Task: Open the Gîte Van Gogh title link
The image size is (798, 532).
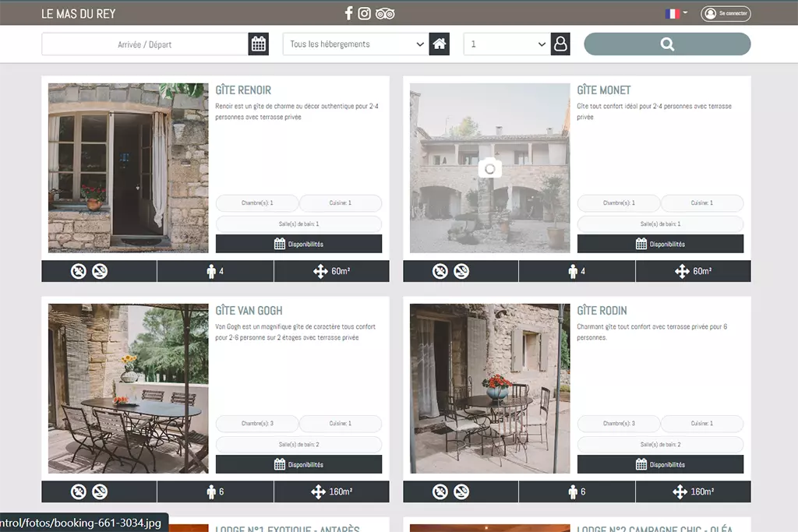Action: (x=249, y=311)
